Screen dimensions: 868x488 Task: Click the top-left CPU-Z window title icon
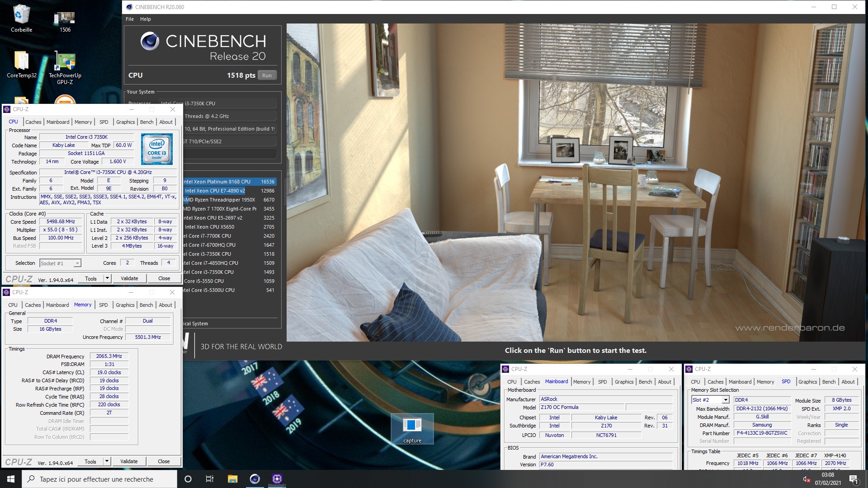tap(7, 109)
